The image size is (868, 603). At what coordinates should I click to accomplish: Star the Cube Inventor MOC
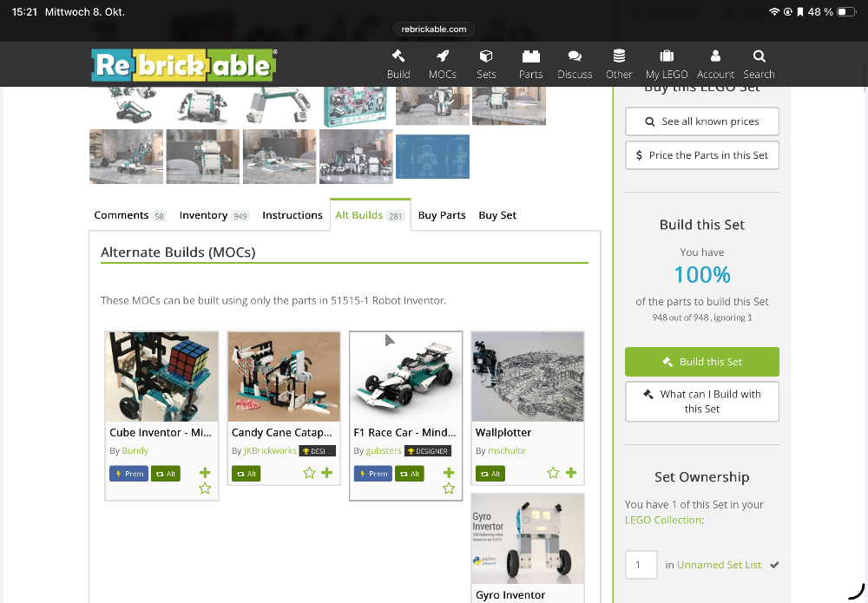[205, 488]
